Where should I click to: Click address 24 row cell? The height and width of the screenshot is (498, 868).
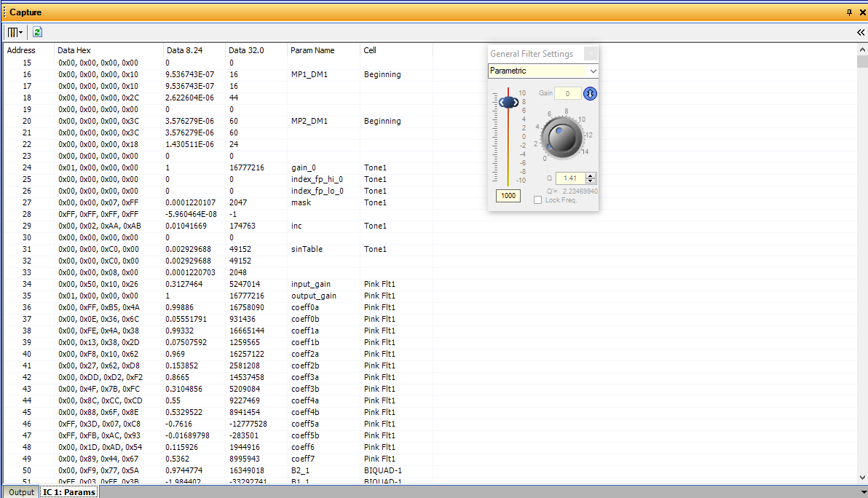point(26,167)
